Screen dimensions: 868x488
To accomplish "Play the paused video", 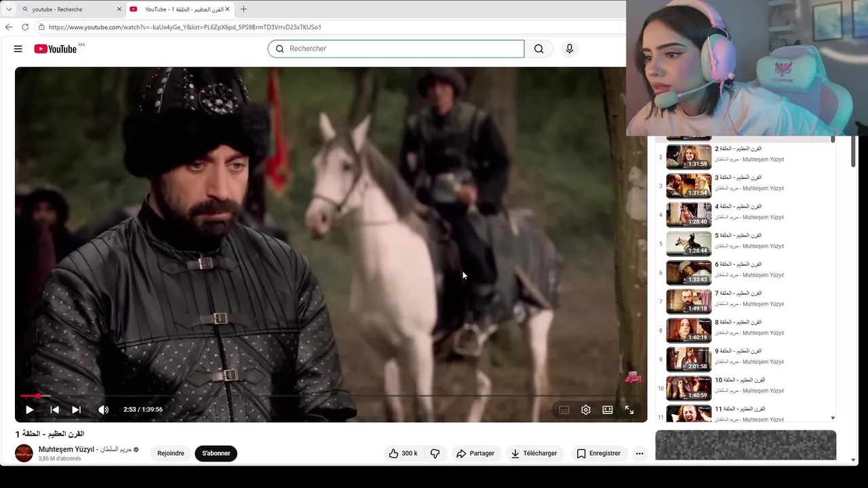I will point(29,409).
